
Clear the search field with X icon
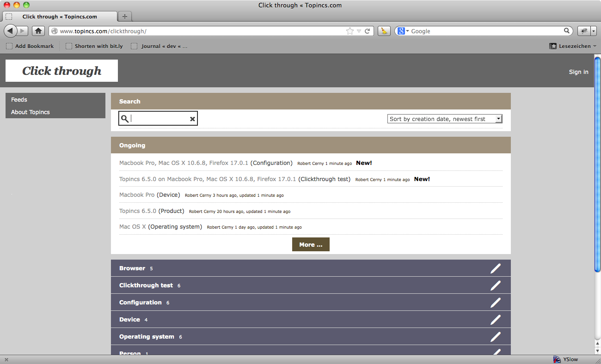coord(192,119)
